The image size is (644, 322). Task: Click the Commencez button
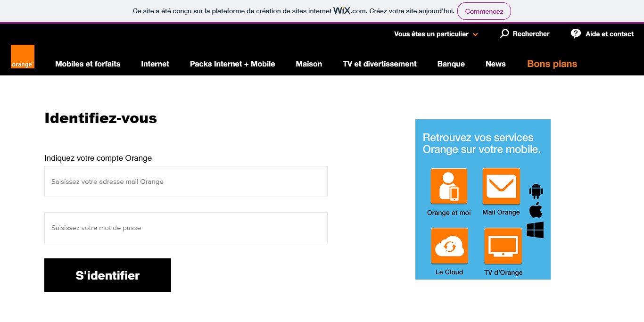click(484, 11)
